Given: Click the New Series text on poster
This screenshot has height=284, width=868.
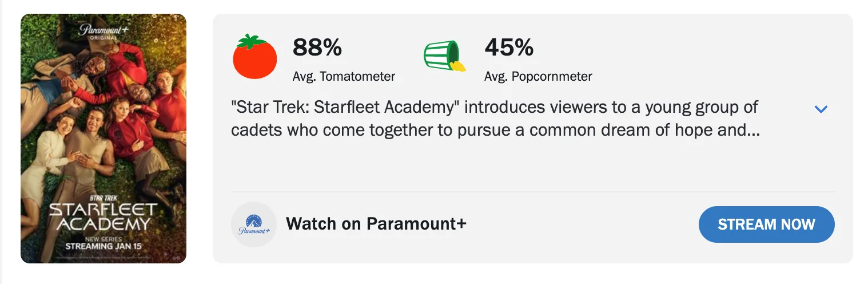Looking at the screenshot, I should tap(103, 238).
